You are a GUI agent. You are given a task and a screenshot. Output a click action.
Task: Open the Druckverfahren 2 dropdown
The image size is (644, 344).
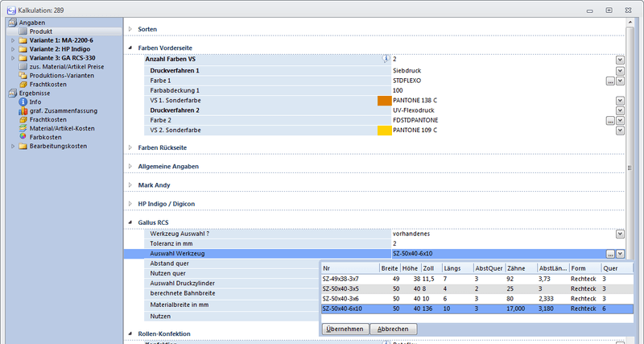620,110
